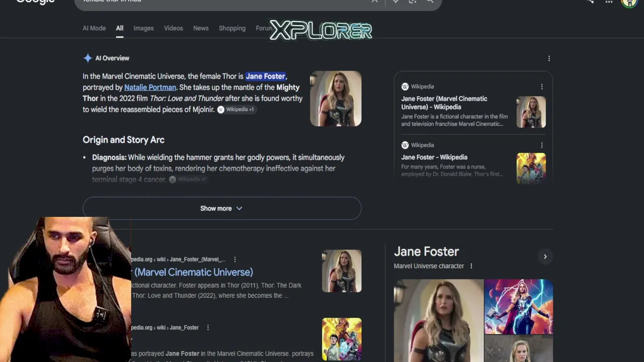The image size is (644, 362).
Task: Open three-dot menu beside Jane_Foster_(Marvel_... result URL
Action: click(234, 259)
